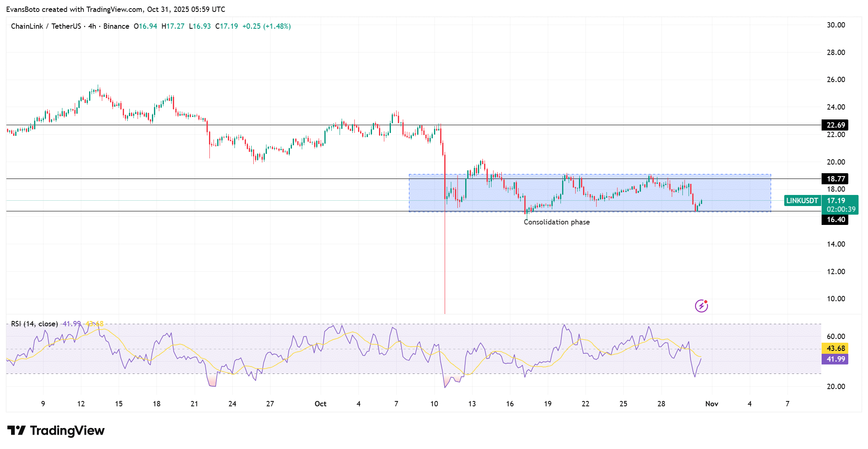Click the Nov label on the time axis
The width and height of the screenshot is (868, 449).
(x=712, y=404)
